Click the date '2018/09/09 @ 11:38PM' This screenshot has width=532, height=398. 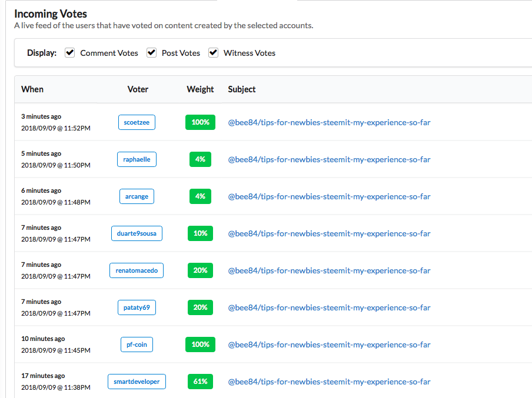56,387
